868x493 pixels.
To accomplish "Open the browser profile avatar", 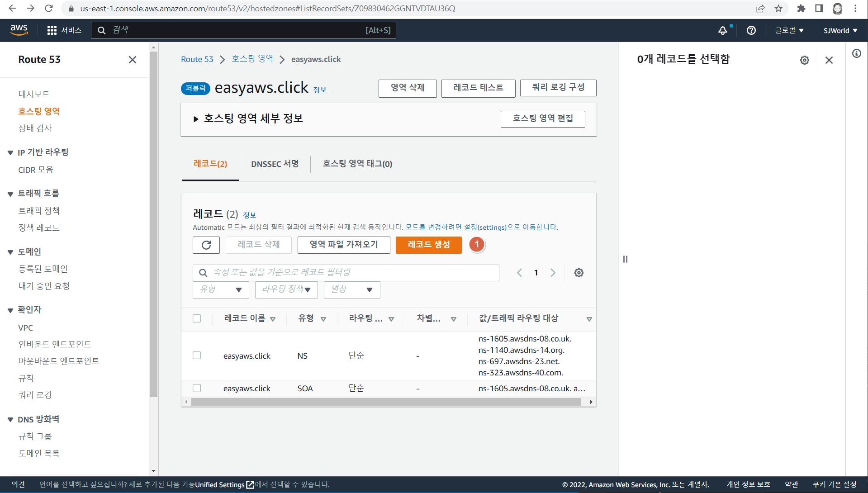I will click(x=838, y=8).
